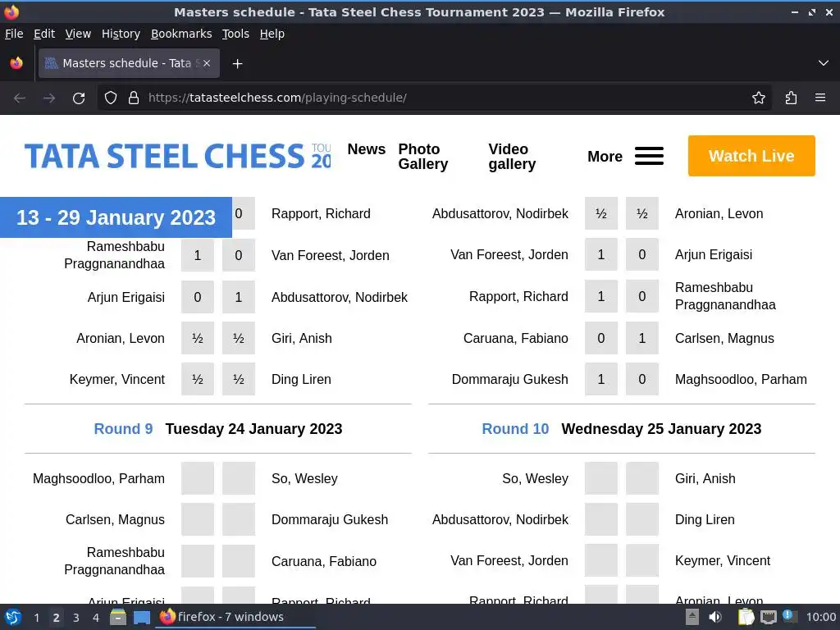This screenshot has height=630, width=840.
Task: Open the Help menu
Action: 272,34
